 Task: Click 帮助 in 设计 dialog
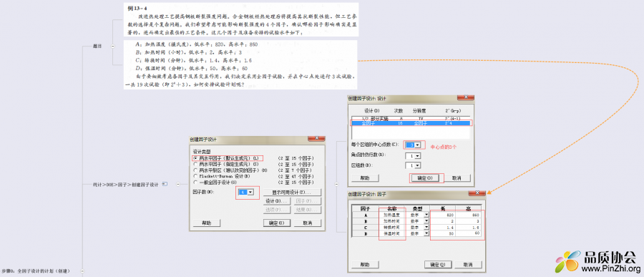(365, 178)
